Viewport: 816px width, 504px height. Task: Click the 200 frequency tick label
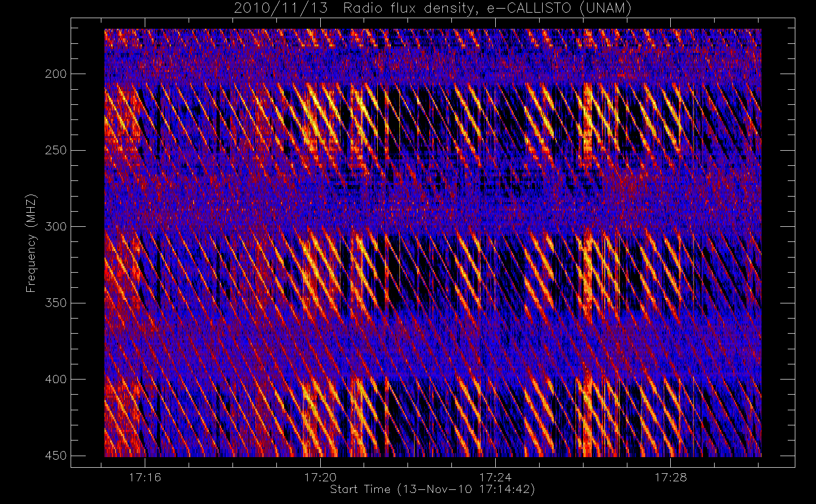click(55, 74)
